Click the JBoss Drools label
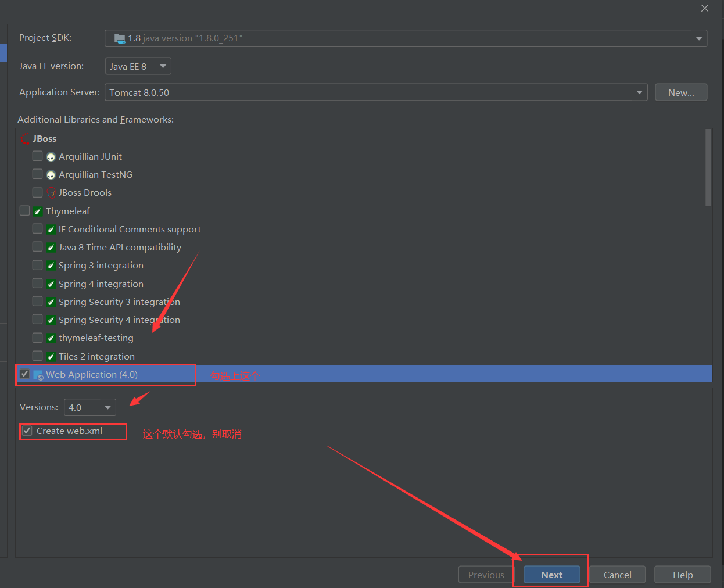Image resolution: width=724 pixels, height=588 pixels. pos(85,193)
